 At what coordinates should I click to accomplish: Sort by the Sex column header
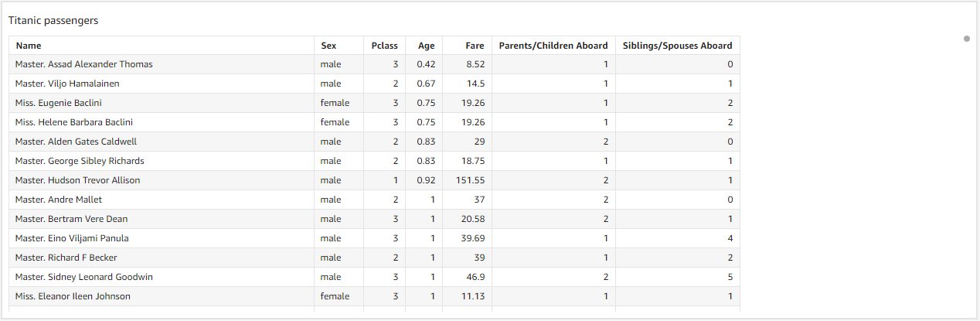[x=328, y=46]
